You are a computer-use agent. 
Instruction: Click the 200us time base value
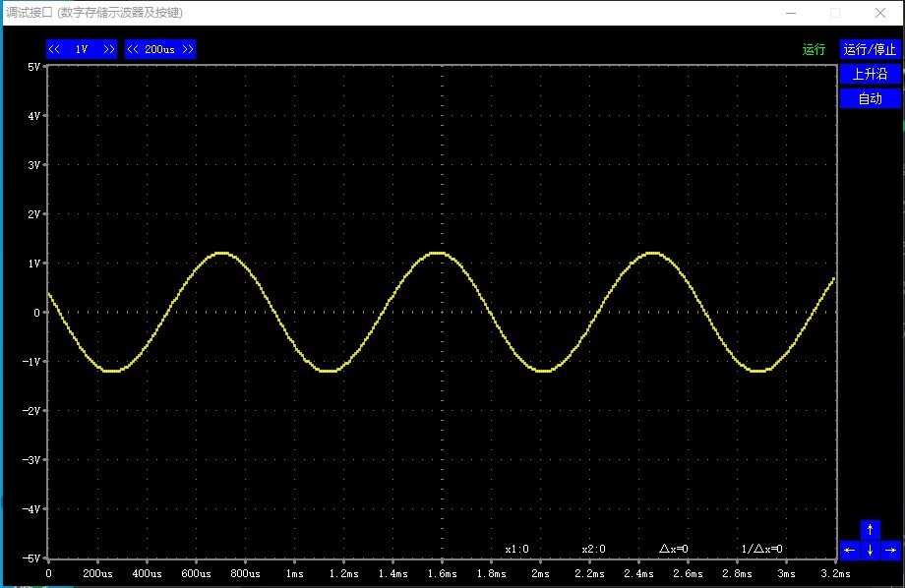tap(159, 49)
